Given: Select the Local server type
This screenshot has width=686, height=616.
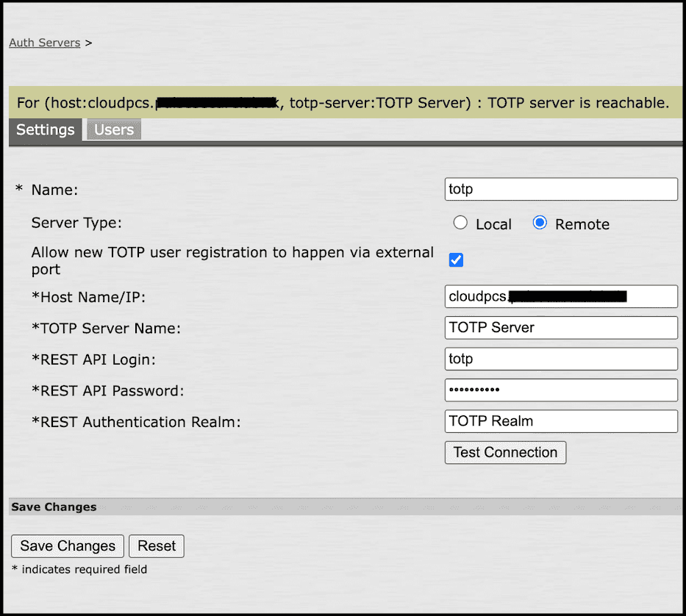Looking at the screenshot, I should coord(460,223).
